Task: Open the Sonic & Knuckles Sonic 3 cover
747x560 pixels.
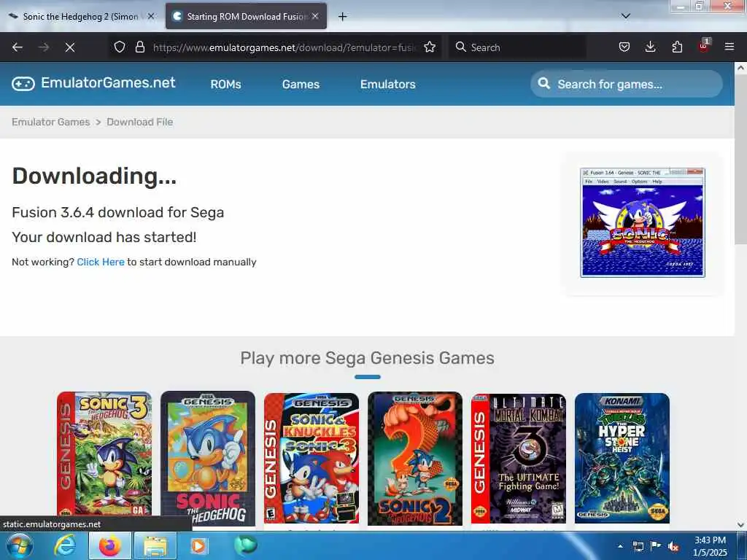Action: (311, 458)
